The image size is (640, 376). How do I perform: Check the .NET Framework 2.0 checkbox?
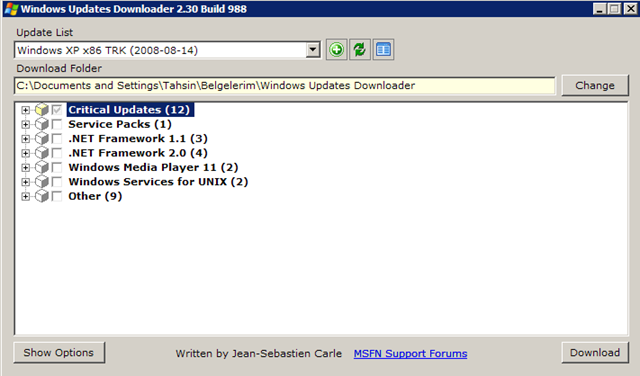point(57,153)
